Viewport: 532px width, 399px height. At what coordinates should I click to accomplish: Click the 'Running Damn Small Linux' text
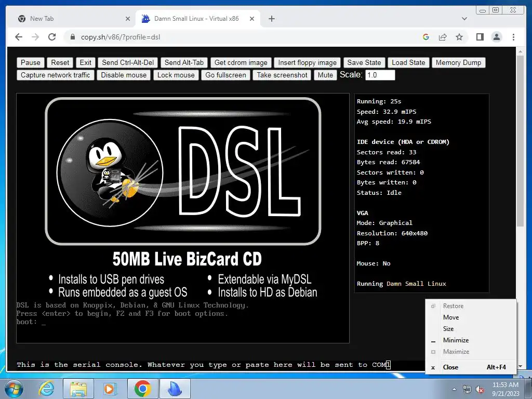[402, 284]
